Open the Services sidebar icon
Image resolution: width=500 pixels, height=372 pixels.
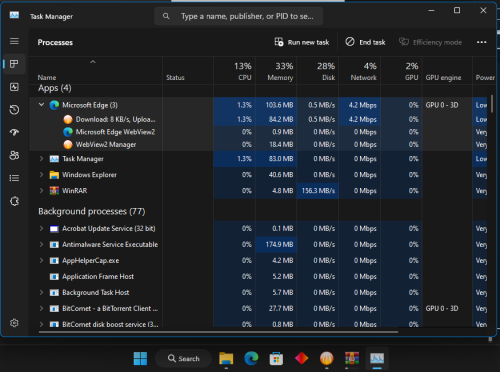tap(14, 201)
